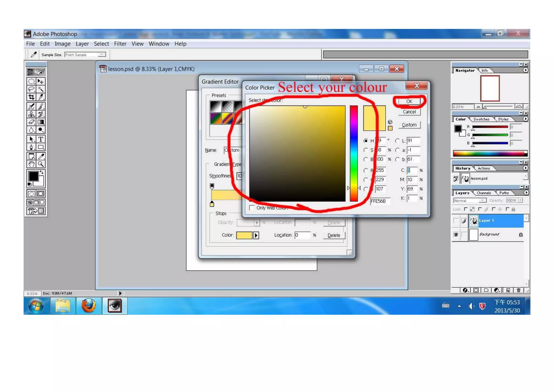The height and width of the screenshot is (392, 554).
Task: Click delete layer trash icon
Action: (519, 290)
